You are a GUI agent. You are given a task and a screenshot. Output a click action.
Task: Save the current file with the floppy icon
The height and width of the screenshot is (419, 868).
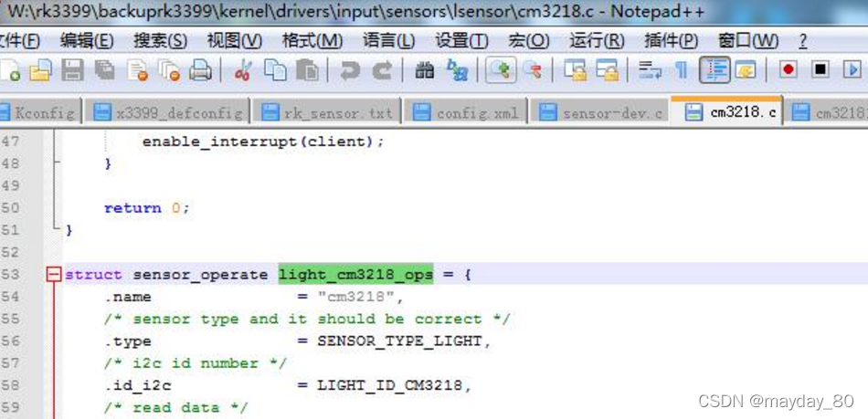72,71
